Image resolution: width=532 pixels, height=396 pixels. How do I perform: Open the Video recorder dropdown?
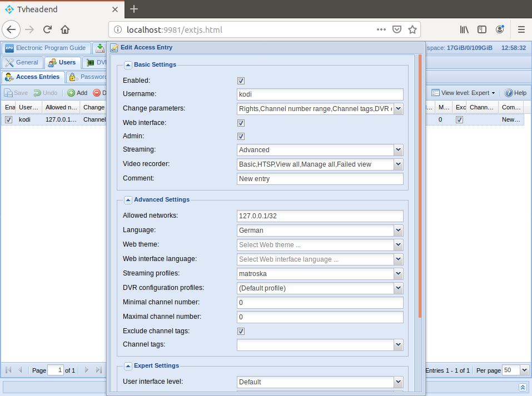[399, 164]
